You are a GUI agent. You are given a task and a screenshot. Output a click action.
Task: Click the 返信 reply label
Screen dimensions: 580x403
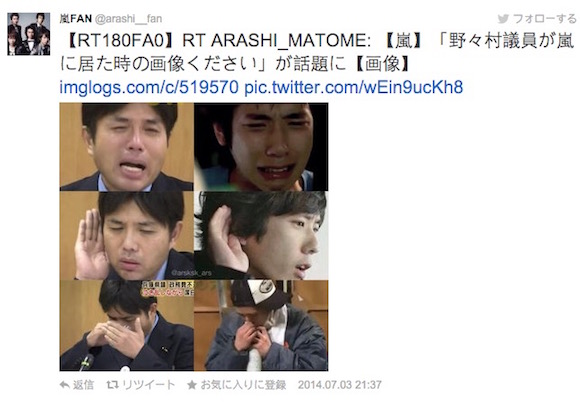83,385
